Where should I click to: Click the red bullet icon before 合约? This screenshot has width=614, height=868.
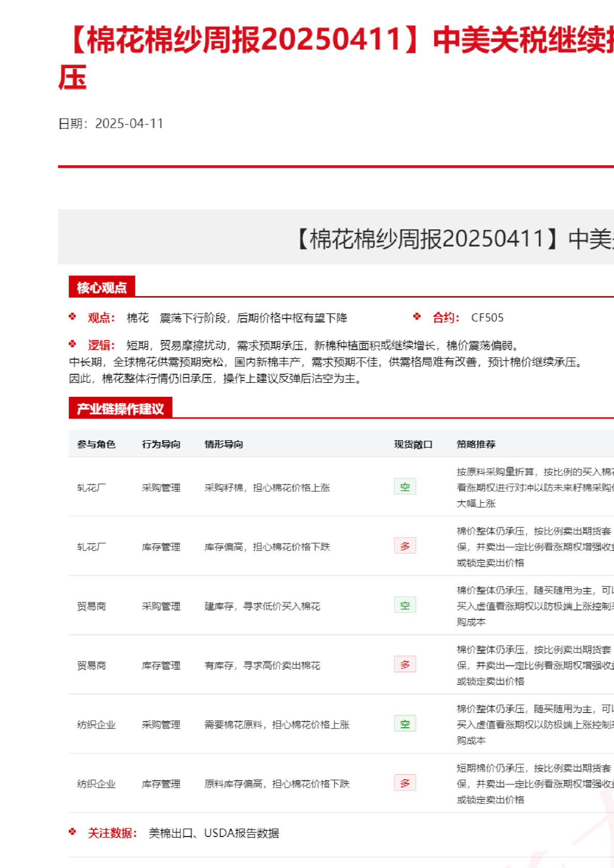tap(417, 317)
